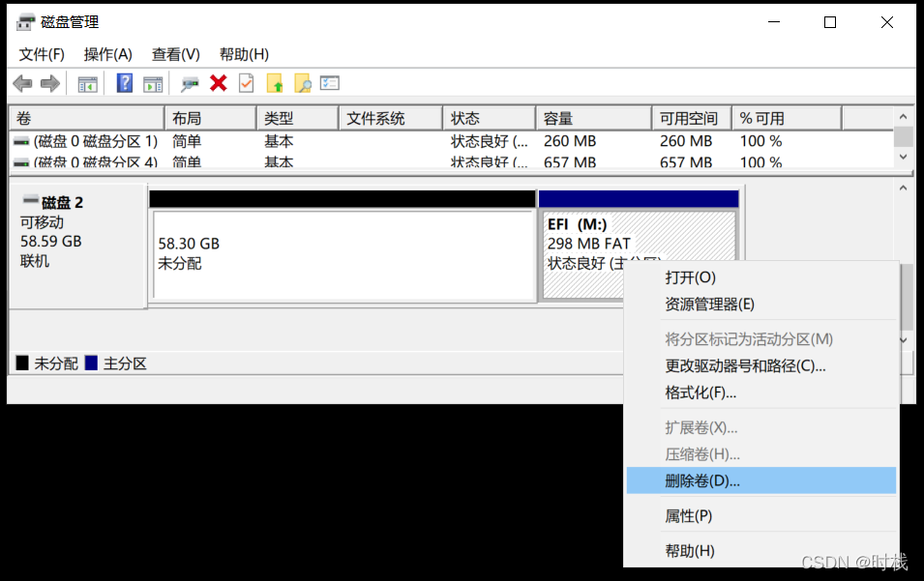924x581 pixels.
Task: Choose 打开(O) from context menu
Action: pyautogui.click(x=761, y=277)
